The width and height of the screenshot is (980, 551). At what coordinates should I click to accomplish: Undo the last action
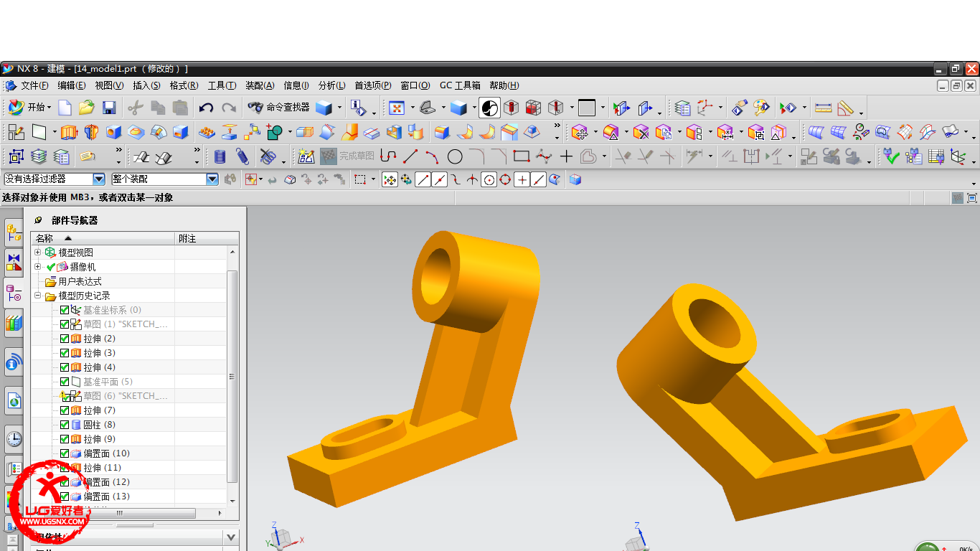pyautogui.click(x=206, y=108)
